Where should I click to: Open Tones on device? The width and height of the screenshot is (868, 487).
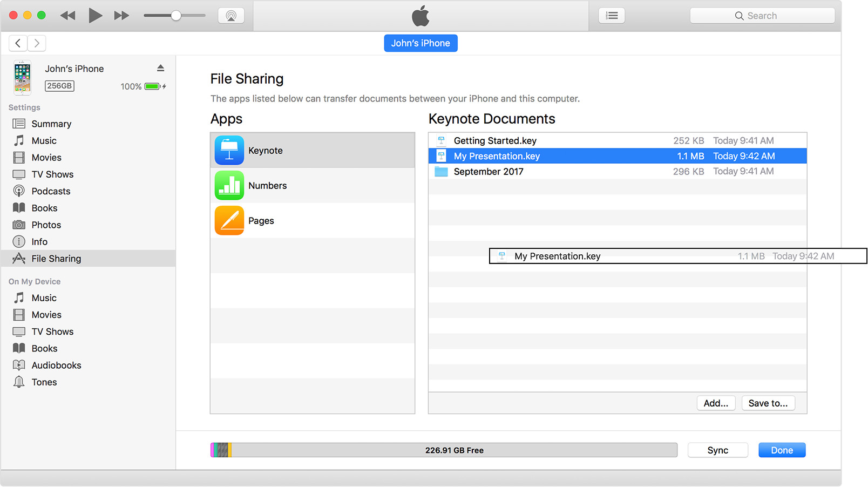[x=44, y=382]
